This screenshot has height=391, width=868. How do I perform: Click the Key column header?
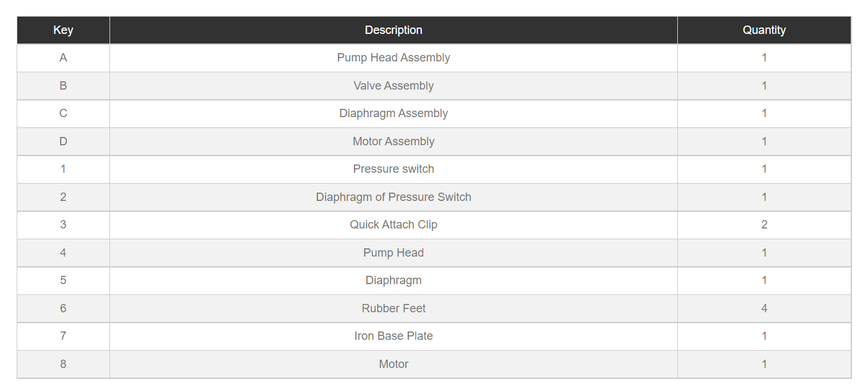63,30
